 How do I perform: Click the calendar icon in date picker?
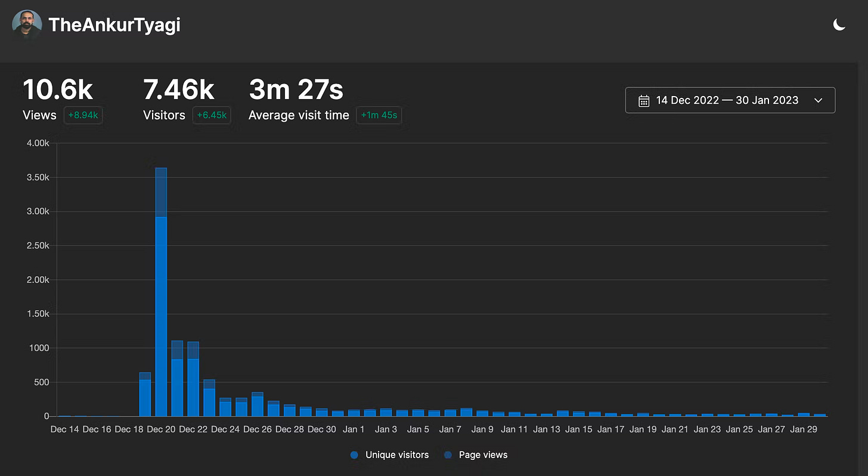pos(644,100)
